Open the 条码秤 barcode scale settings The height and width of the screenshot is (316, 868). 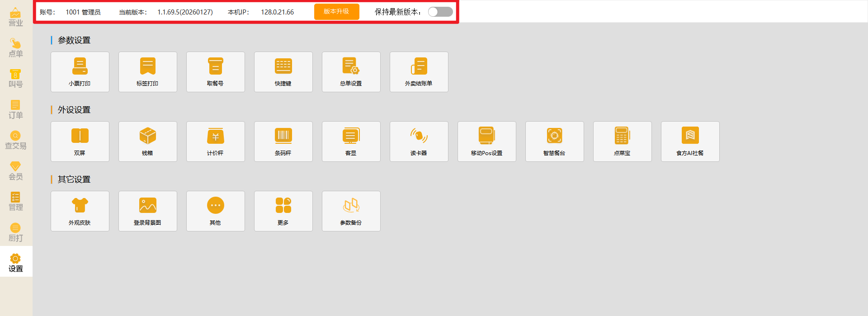tap(283, 141)
